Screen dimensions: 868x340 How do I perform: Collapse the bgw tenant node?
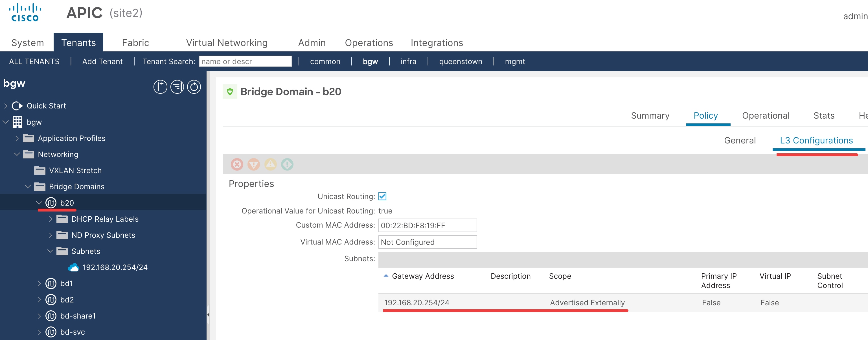(x=6, y=122)
